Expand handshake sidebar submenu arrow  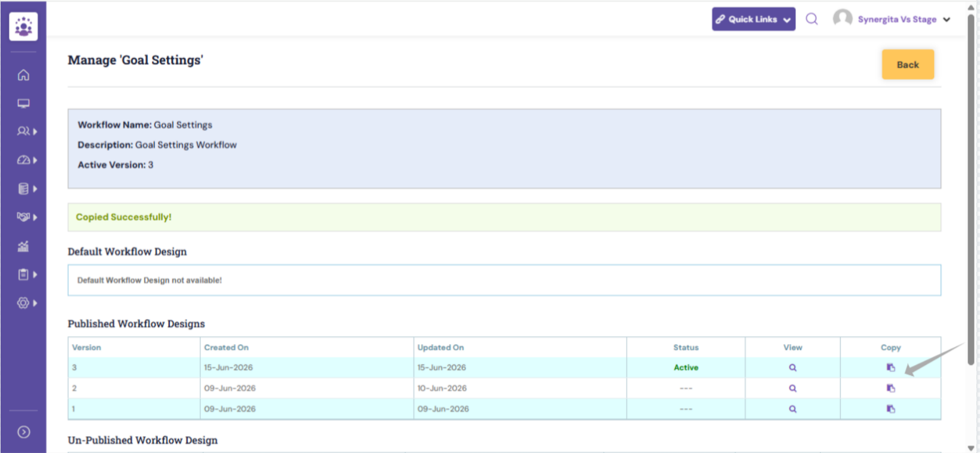point(35,217)
